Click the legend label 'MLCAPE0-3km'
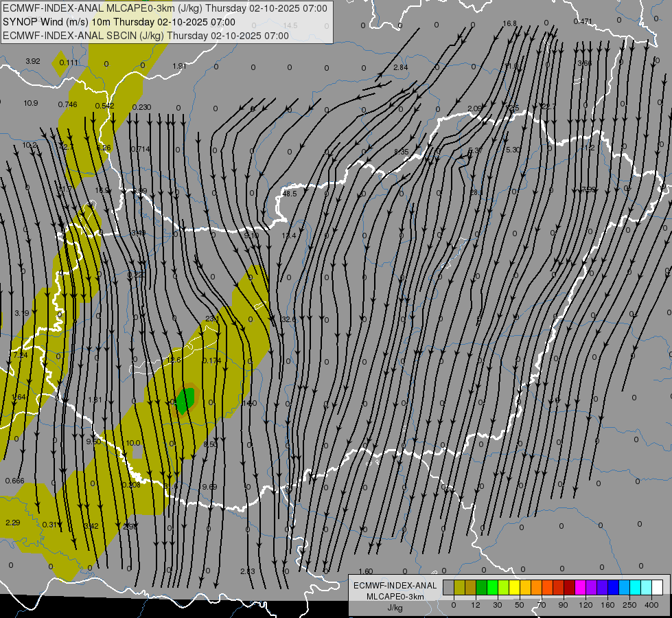 pos(395,597)
